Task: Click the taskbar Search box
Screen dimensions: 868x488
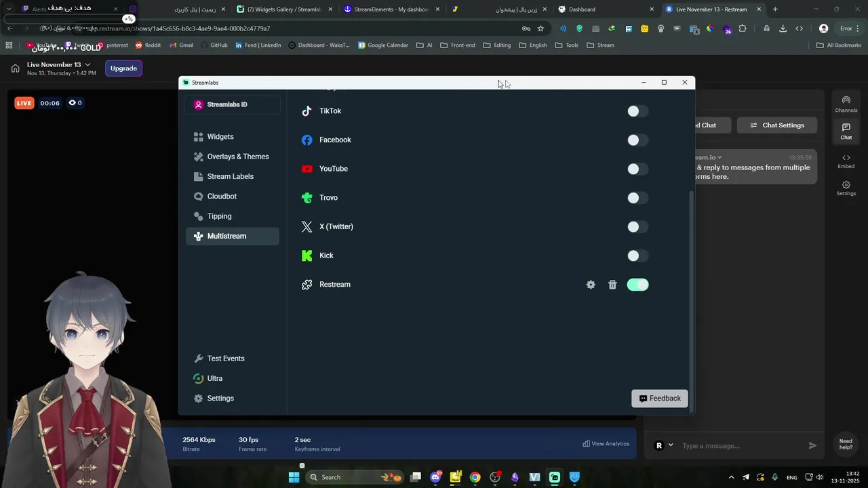Action: 355,477
